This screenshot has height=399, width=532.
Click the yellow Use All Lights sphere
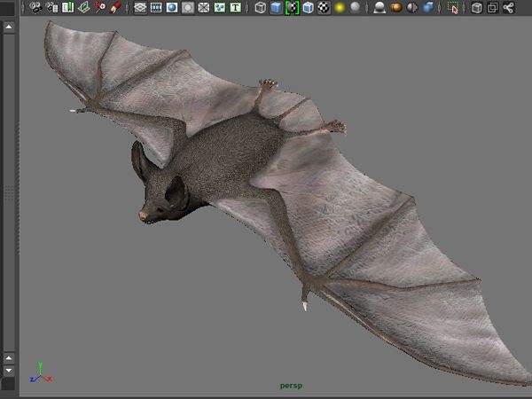pos(340,7)
